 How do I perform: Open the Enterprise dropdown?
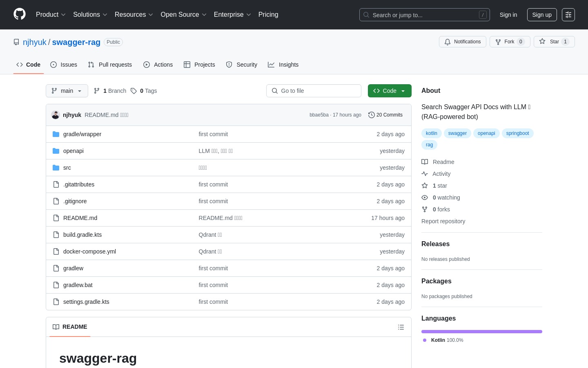click(x=232, y=15)
